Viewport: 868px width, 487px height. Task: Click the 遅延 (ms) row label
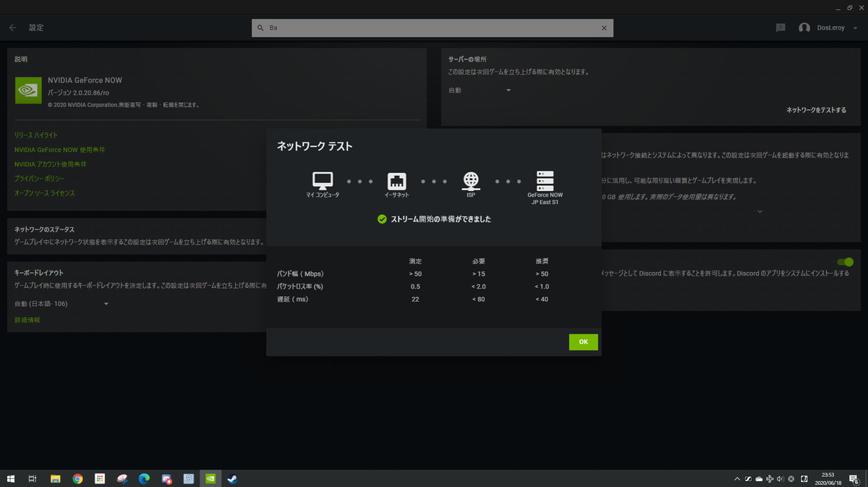(x=293, y=299)
